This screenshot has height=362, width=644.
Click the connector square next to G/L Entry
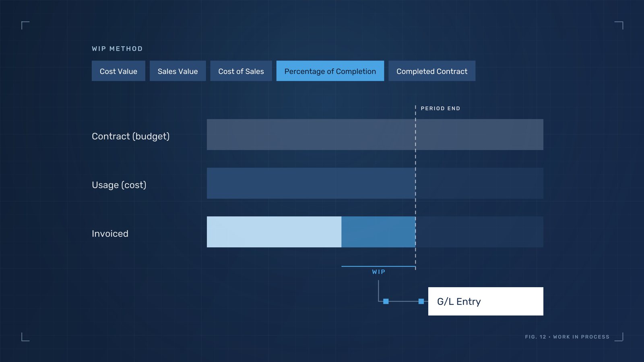[421, 301]
